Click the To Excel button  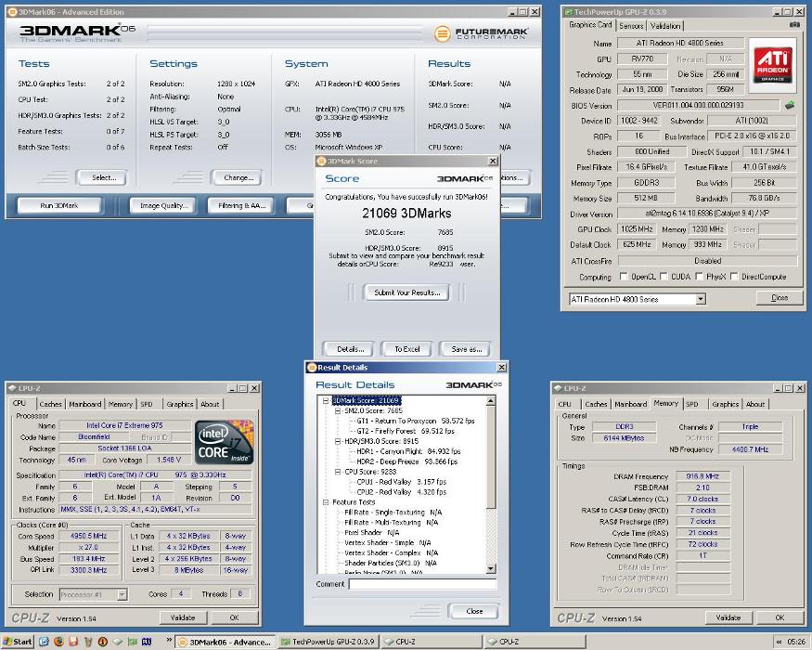point(407,349)
